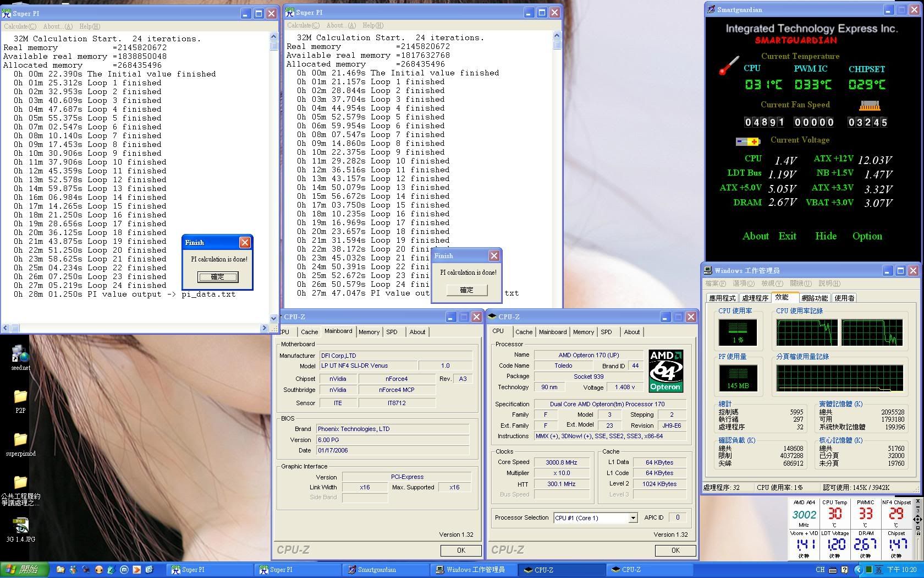Click OK in CPU-Z Mainboard window
The height and width of the screenshot is (578, 924).
coord(461,550)
